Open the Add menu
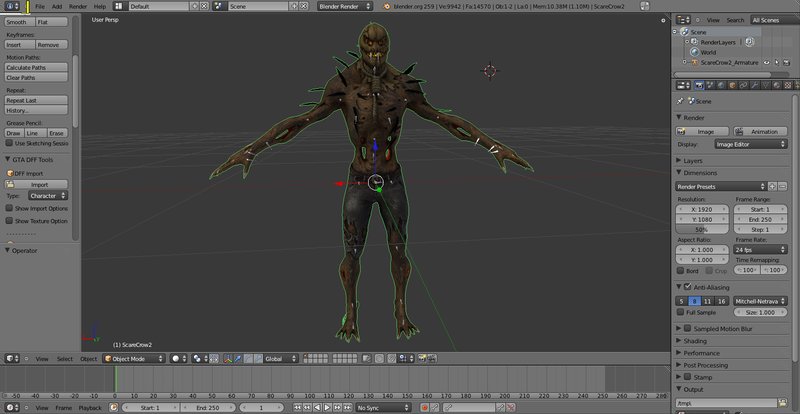 coord(57,7)
